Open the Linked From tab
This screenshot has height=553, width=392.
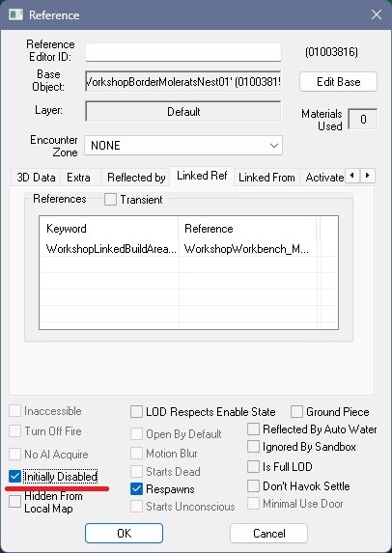click(266, 178)
